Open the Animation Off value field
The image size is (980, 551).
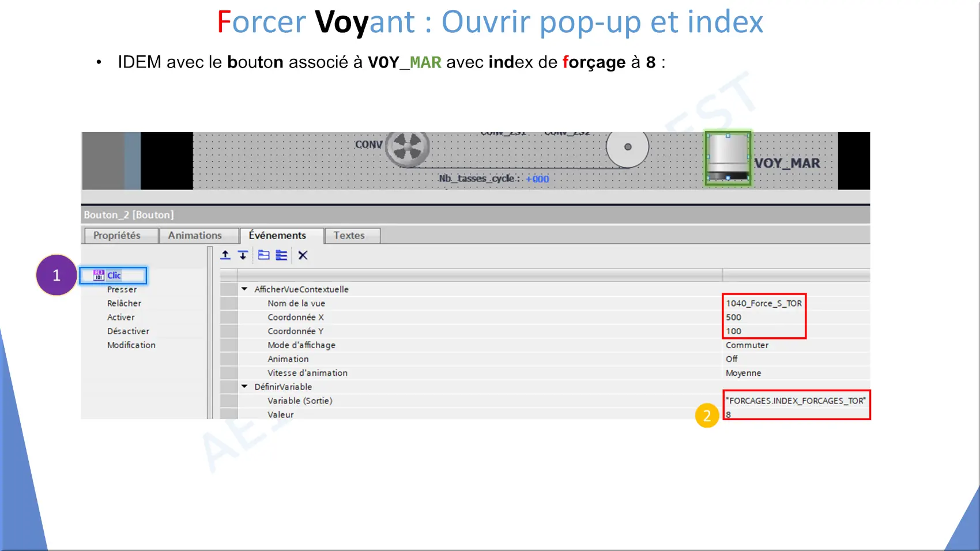click(x=732, y=359)
